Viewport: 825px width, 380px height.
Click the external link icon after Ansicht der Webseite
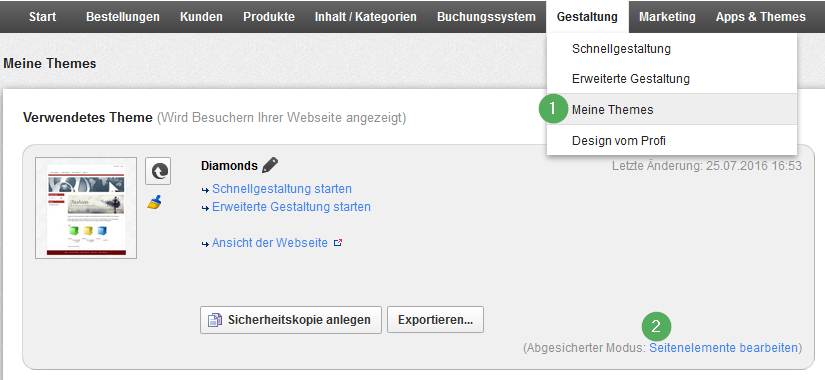[x=338, y=243]
